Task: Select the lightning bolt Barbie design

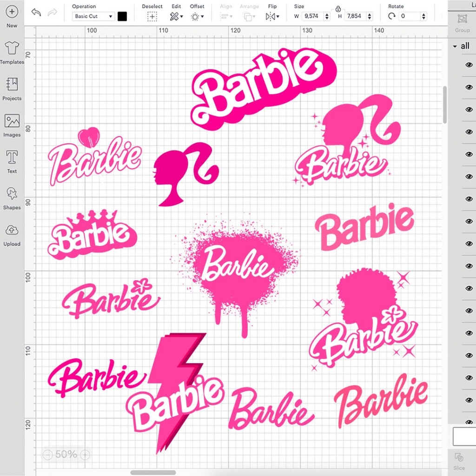Action: click(x=175, y=393)
